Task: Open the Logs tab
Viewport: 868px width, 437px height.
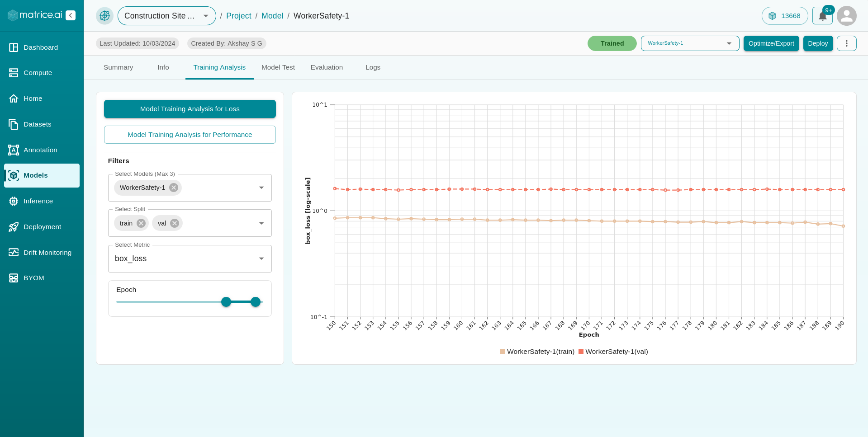Action: point(373,67)
